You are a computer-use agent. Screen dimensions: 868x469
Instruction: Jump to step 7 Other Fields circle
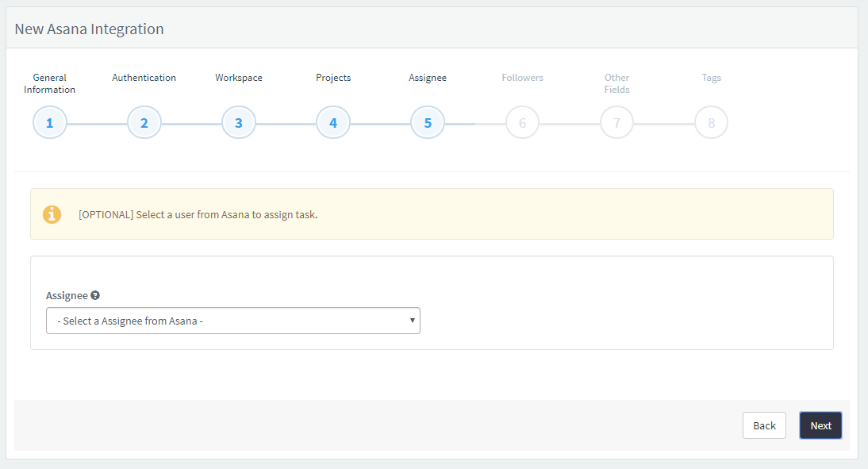[x=616, y=122]
